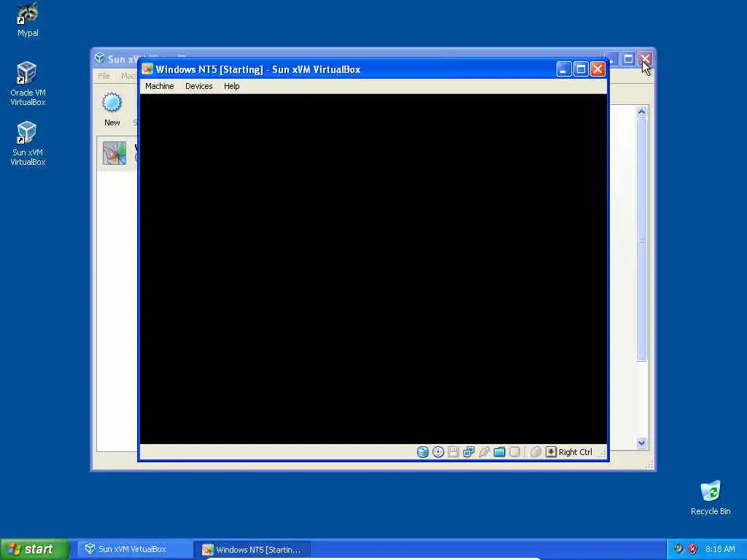Click the hard disk activity status icon
Viewport: 747px width, 560px height.
(422, 452)
